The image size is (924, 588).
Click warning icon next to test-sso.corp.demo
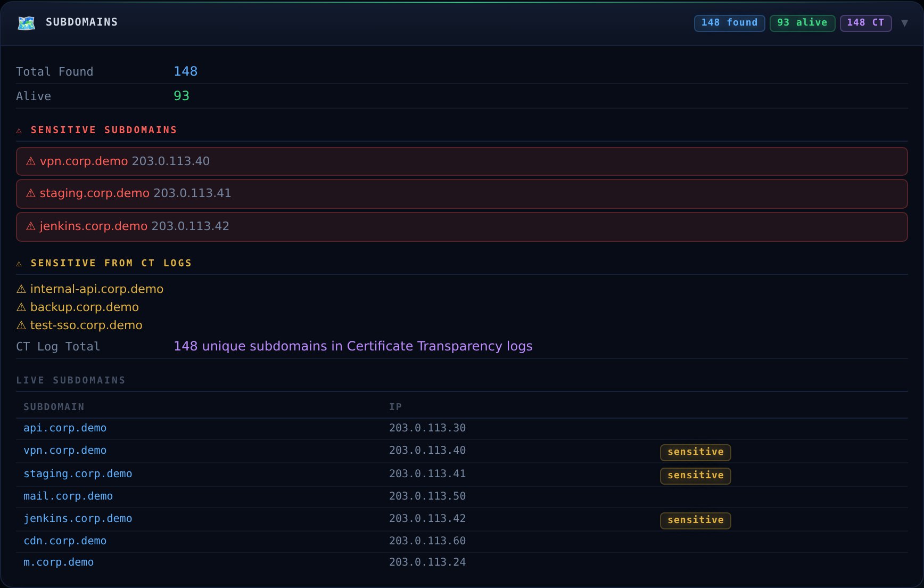[21, 325]
